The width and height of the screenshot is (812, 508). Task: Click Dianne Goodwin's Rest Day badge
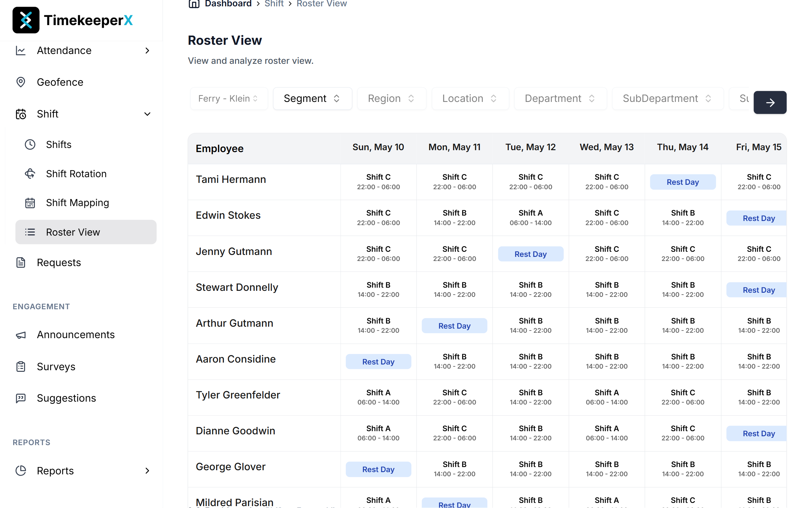[756, 433]
